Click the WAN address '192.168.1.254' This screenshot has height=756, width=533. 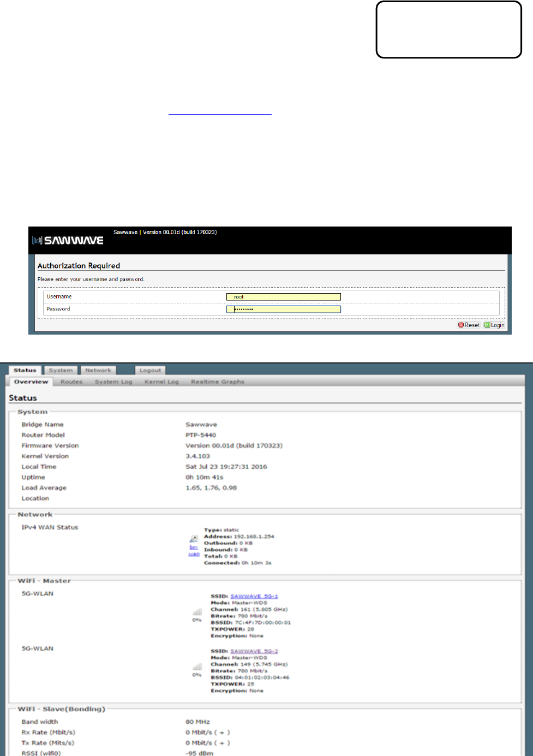(254, 537)
